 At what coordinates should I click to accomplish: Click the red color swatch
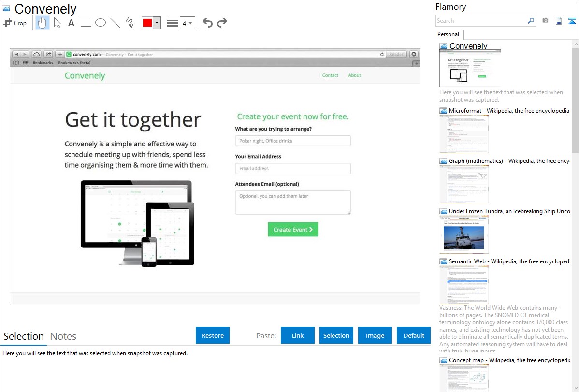[147, 23]
